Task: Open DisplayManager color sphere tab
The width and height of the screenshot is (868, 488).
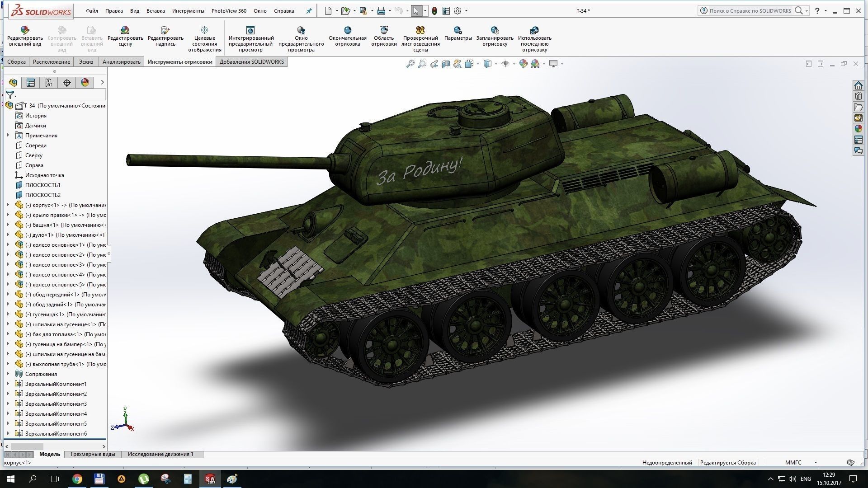Action: (85, 82)
